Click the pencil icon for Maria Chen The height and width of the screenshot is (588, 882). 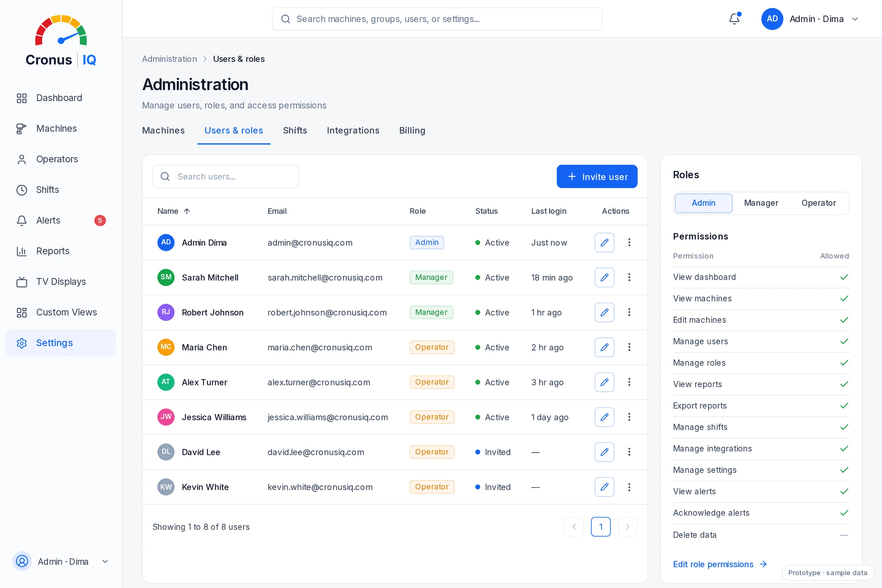(604, 347)
